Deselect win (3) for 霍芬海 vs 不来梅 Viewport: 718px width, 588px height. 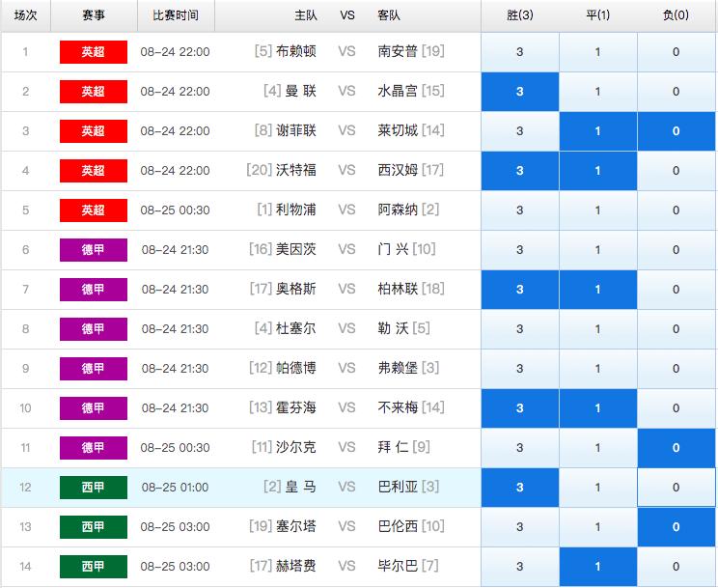(x=520, y=408)
